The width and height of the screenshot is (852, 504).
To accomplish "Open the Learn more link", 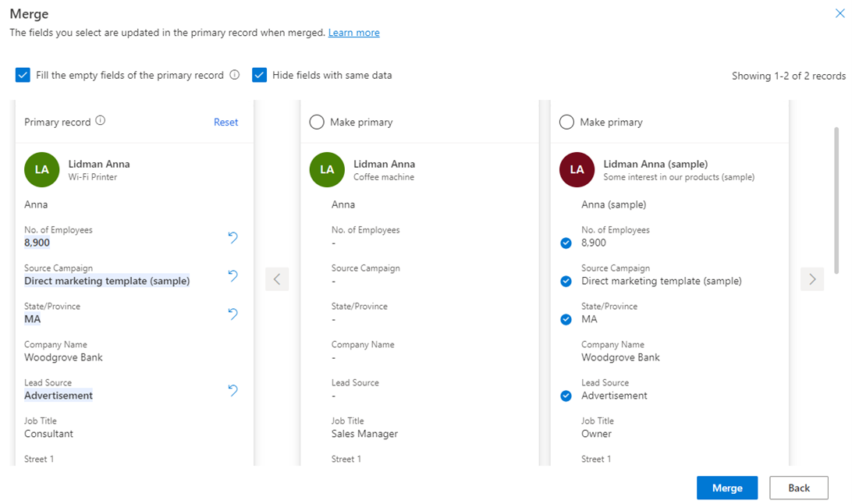I will [353, 33].
